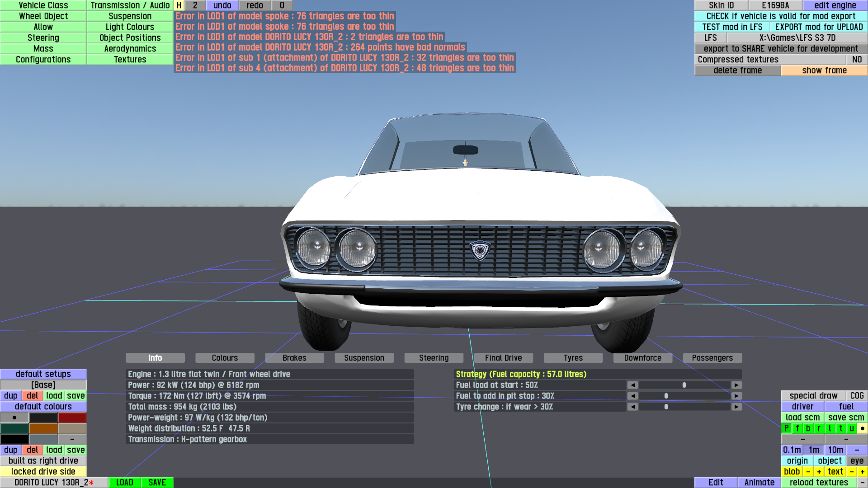Increase blob size with plus button
Screen dimensions: 868x488
[x=819, y=472]
